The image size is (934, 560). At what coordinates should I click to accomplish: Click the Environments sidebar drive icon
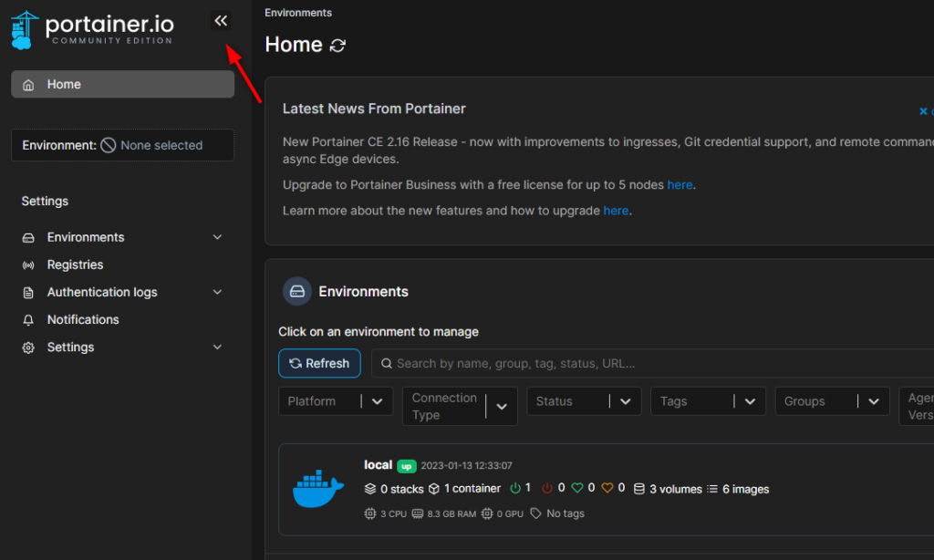28,238
